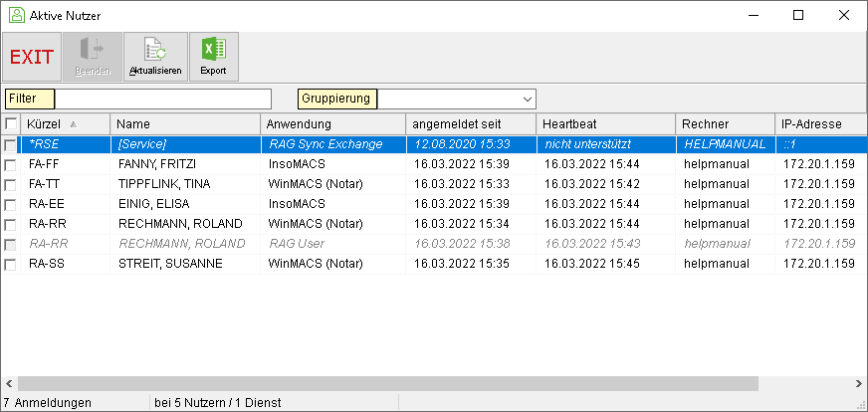Screen dimensions: 868x412
Task: Check the box for FA-TT row
Action: (x=10, y=185)
